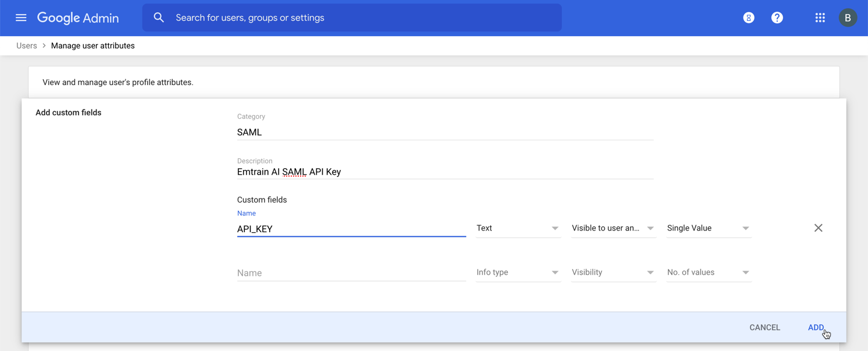This screenshot has width=868, height=351.
Task: Navigate to Users via the breadcrumb
Action: pyautogui.click(x=26, y=45)
